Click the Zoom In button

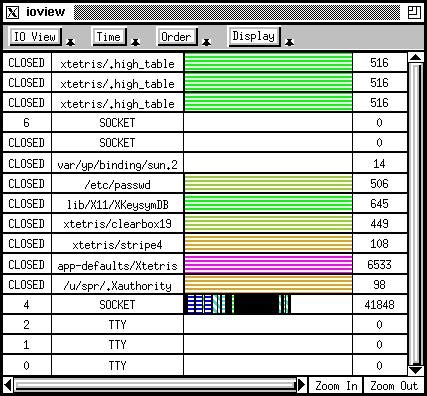(x=336, y=386)
